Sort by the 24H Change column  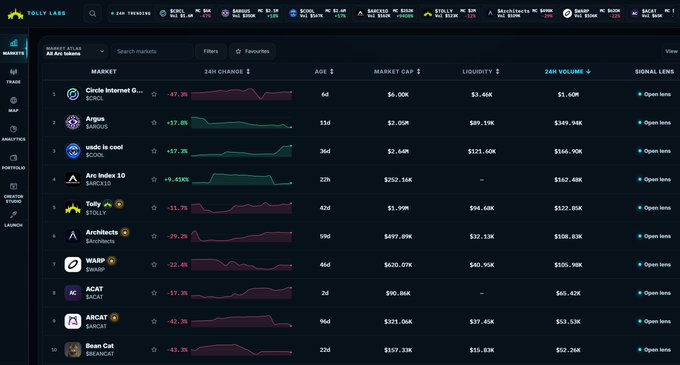coord(227,72)
